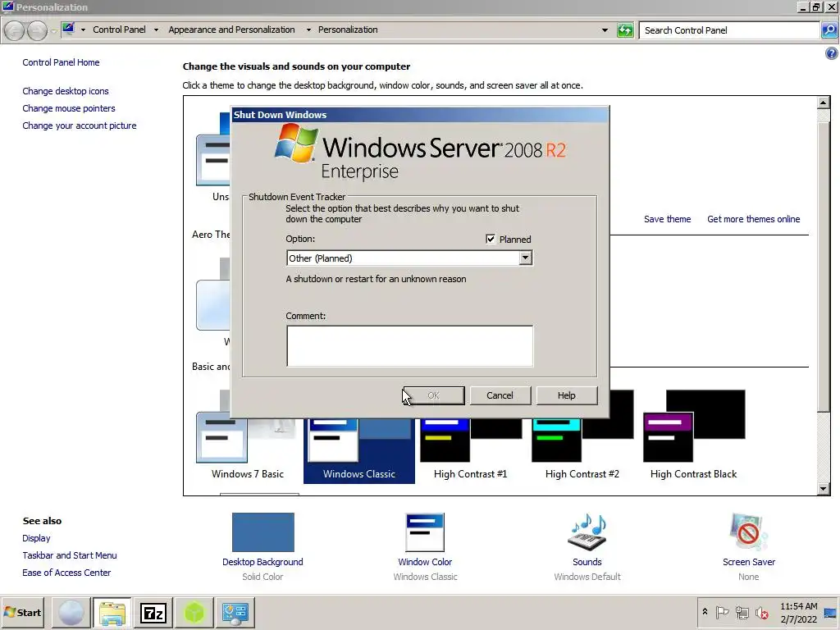Click the clock showing 11:54 AM

coord(799,606)
